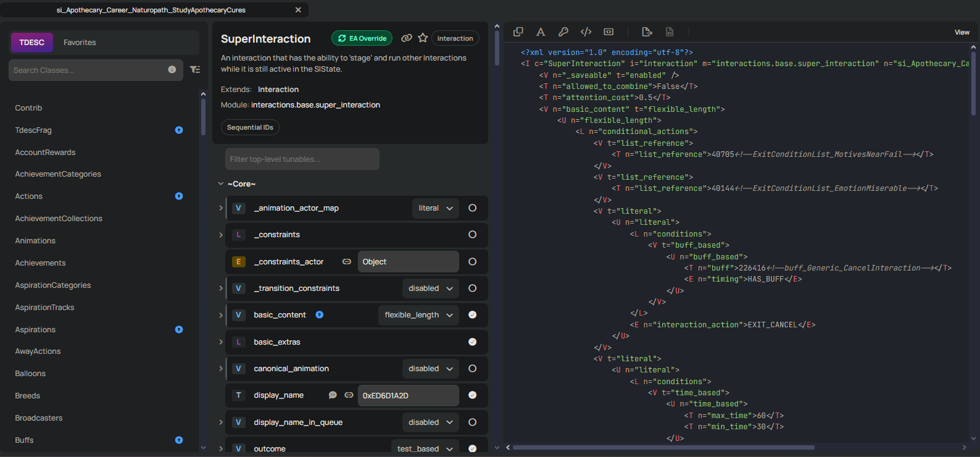Image resolution: width=980 pixels, height=457 pixels.
Task: Click the key icon in XML toolbar
Action: (563, 32)
